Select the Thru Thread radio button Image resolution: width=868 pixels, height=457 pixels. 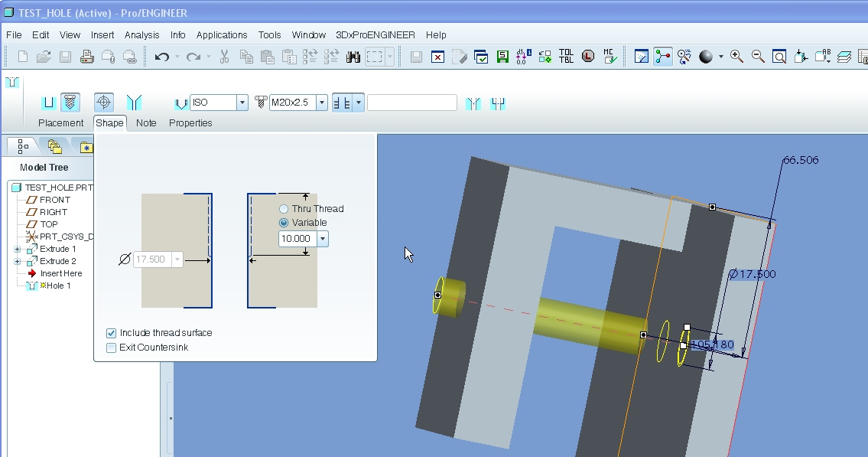(x=284, y=209)
